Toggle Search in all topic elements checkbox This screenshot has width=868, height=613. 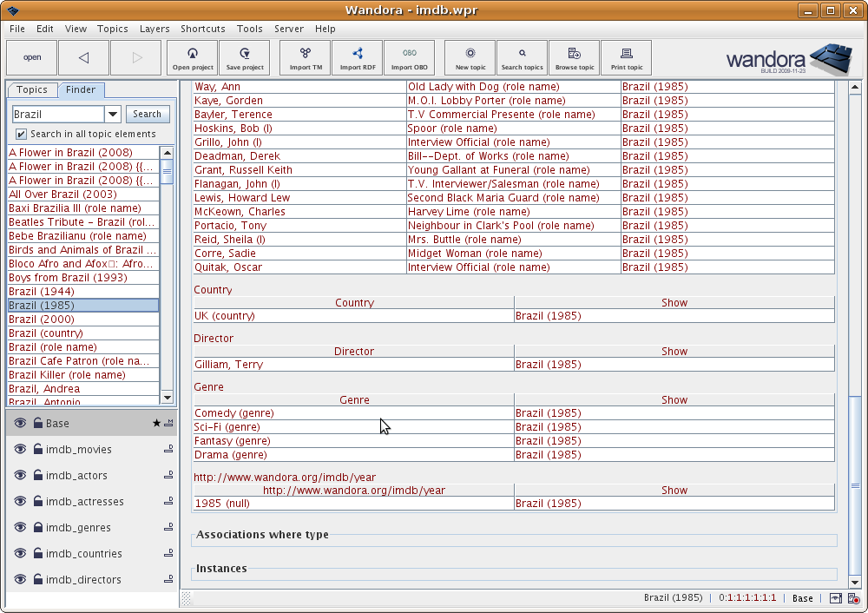[x=22, y=135]
